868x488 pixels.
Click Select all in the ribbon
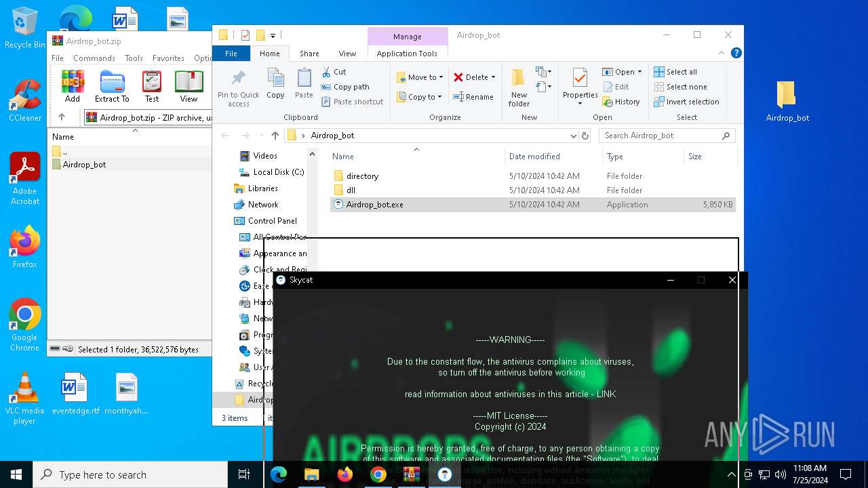coord(675,72)
